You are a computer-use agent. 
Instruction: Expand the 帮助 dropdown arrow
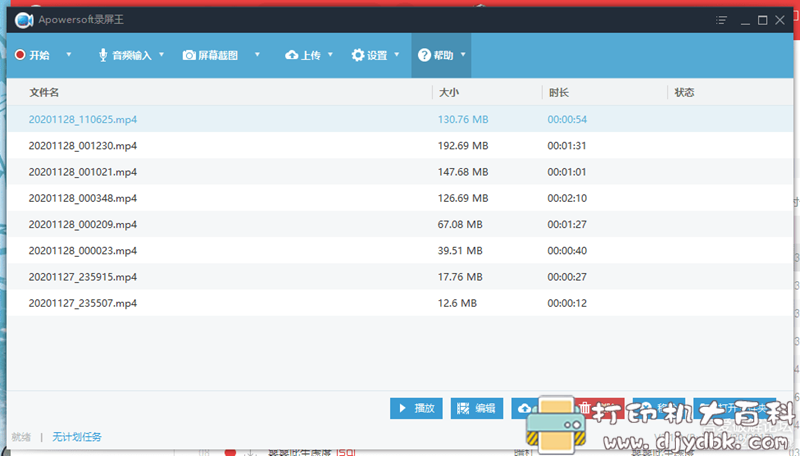click(x=463, y=54)
